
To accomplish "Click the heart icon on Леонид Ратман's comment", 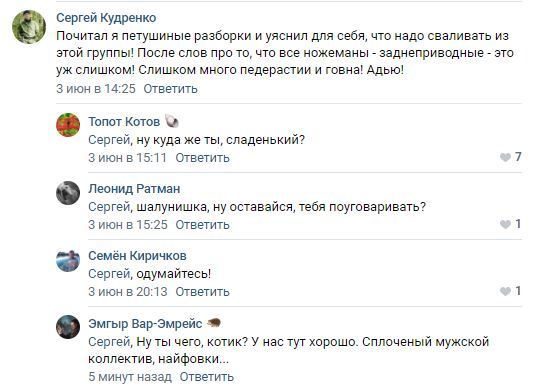I will tap(505, 224).
